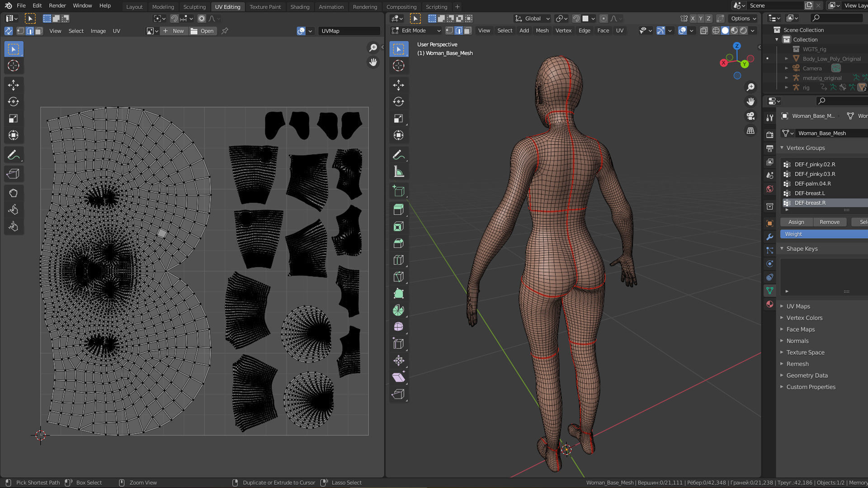The image size is (868, 488).
Task: Open the Edit Mode dropdown
Action: coord(416,31)
